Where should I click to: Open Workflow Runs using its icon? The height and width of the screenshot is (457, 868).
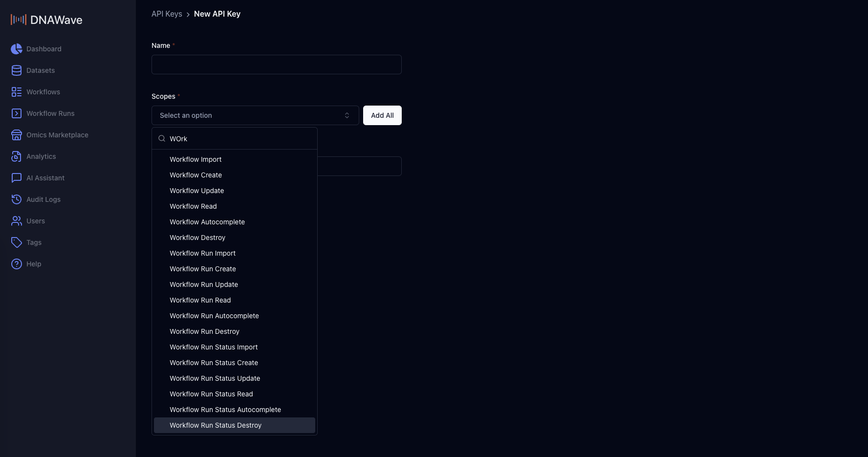[x=16, y=113]
